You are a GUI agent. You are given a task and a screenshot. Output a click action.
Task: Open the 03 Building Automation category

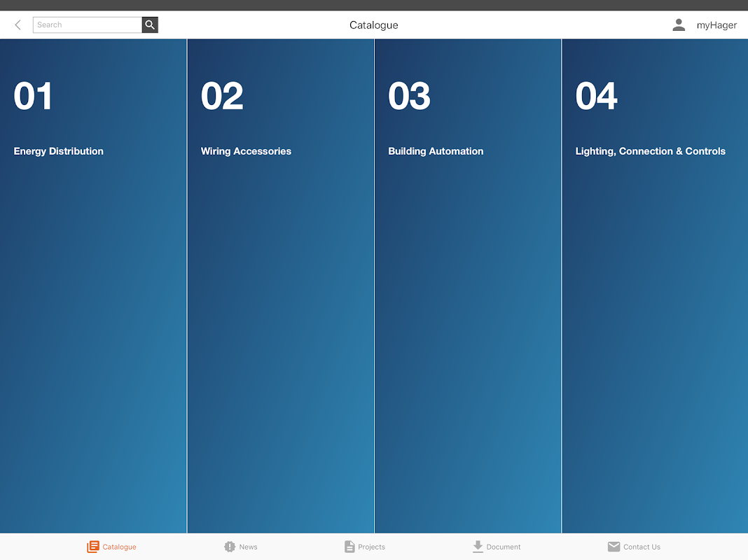[x=468, y=286]
